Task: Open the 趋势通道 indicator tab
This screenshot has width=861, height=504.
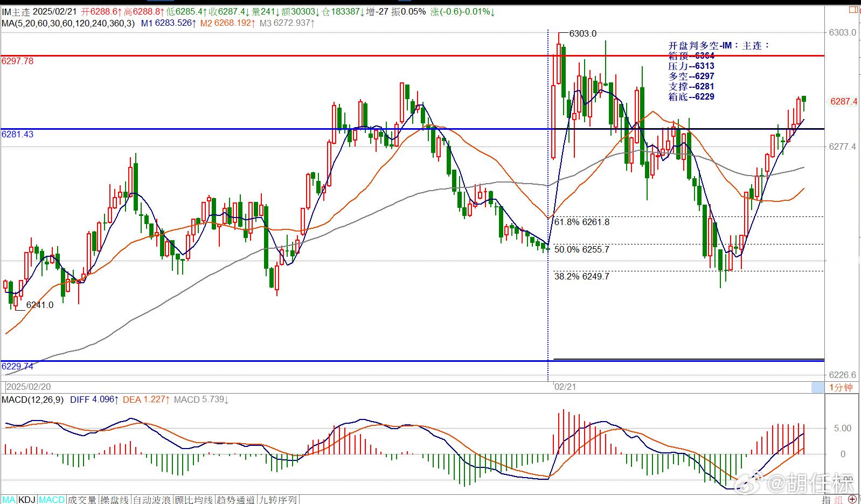Action: (236, 500)
